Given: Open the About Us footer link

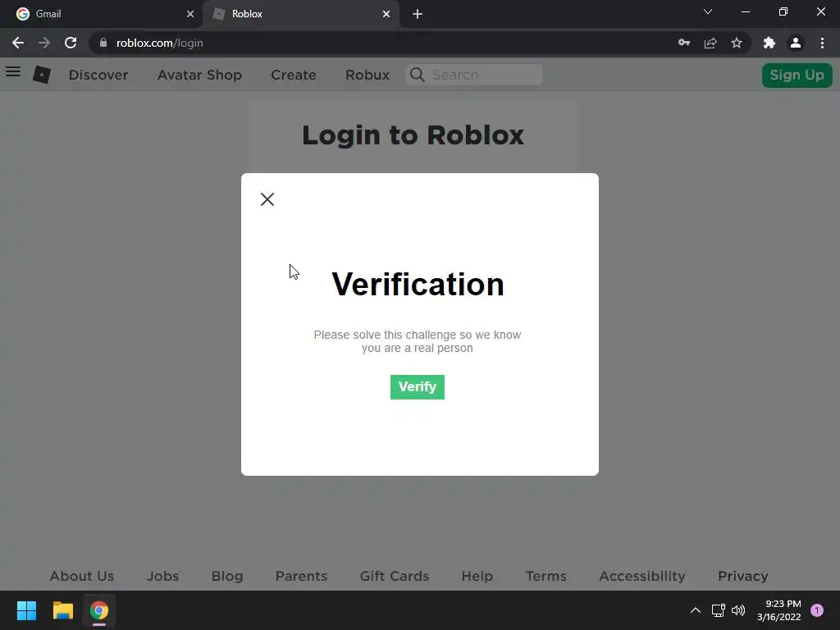Looking at the screenshot, I should pos(82,576).
